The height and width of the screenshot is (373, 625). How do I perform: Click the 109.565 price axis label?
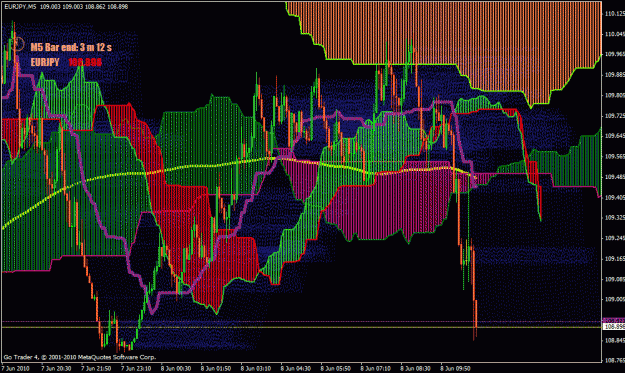coord(615,157)
